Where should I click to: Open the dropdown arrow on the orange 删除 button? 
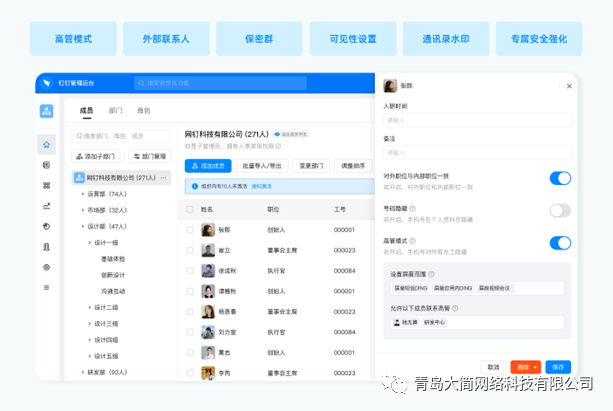(x=535, y=367)
